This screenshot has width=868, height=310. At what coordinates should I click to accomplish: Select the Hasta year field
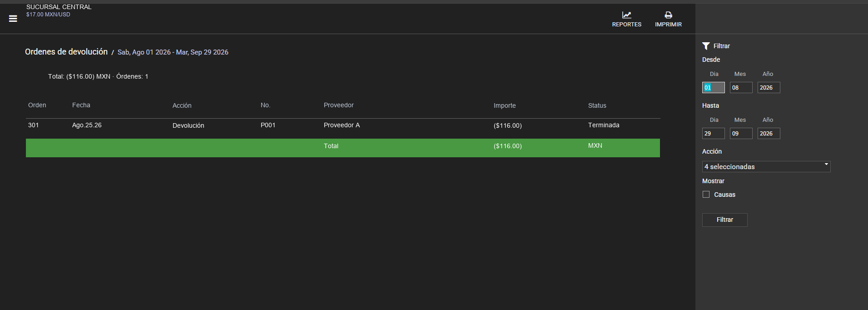pyautogui.click(x=769, y=134)
